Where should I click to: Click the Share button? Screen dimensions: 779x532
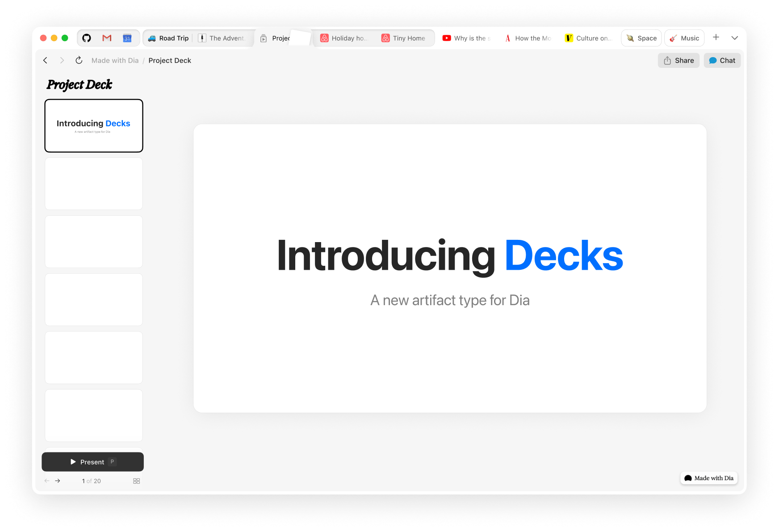point(678,60)
